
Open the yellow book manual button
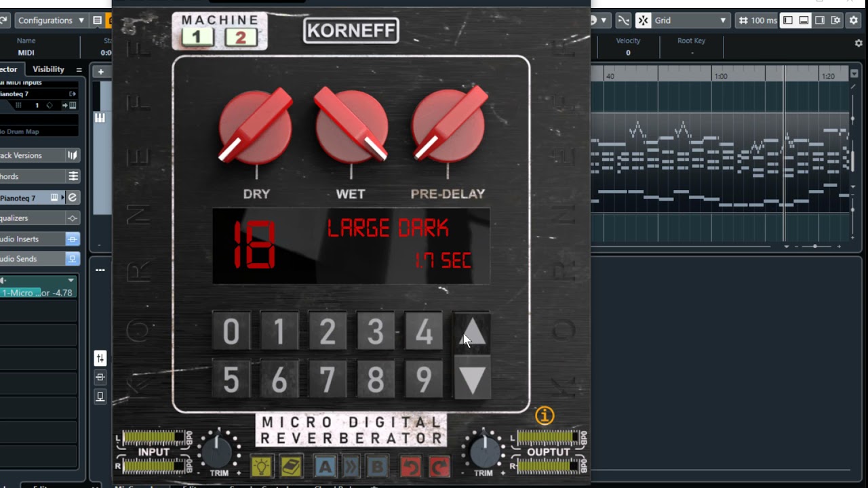tap(291, 466)
